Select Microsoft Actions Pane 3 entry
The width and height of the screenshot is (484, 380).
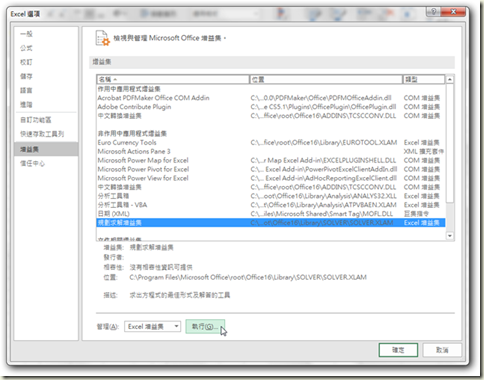point(271,152)
